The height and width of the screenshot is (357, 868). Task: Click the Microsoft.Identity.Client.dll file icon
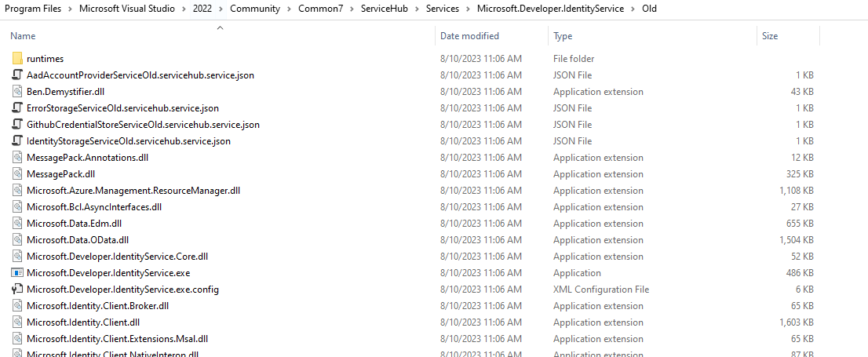pyautogui.click(x=17, y=322)
